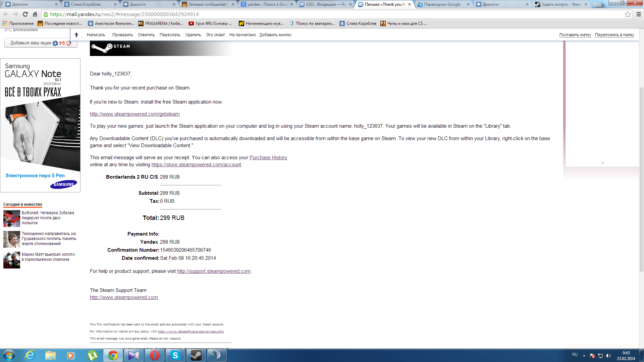This screenshot has width=644, height=362.
Task: Open the Читы и хаки для CS bookmark
Action: tap(404, 23)
